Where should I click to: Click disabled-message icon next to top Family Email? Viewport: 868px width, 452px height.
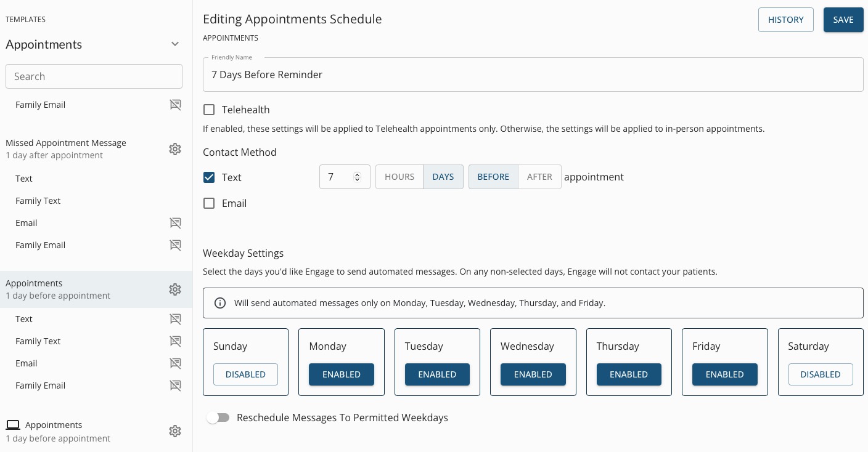(176, 105)
